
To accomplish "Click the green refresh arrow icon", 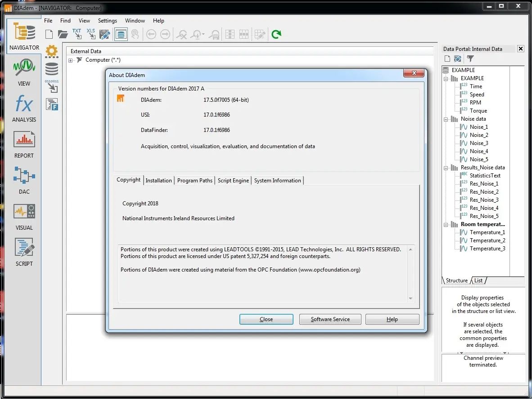I will point(276,34).
